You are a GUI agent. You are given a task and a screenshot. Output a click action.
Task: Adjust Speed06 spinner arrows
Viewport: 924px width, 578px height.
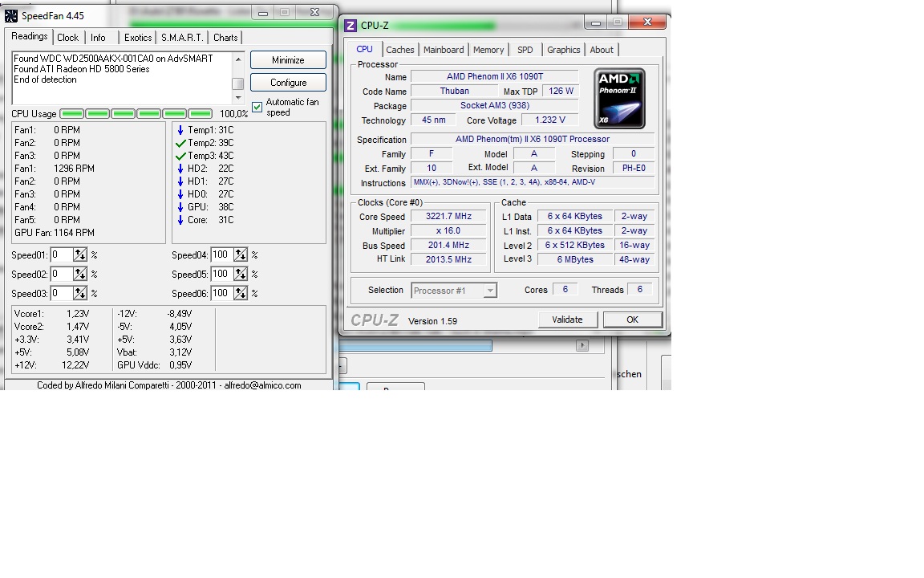(x=241, y=293)
